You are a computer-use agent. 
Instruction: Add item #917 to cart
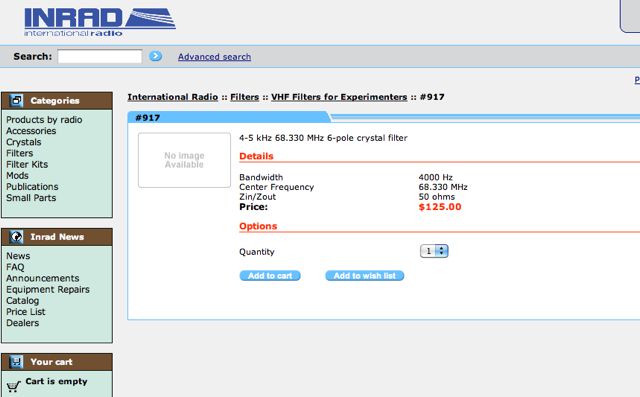pyautogui.click(x=270, y=276)
